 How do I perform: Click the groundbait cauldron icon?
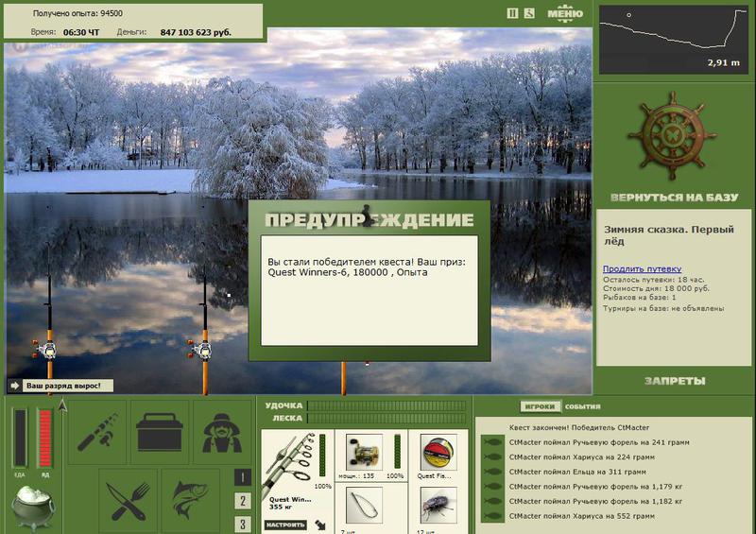(32, 507)
